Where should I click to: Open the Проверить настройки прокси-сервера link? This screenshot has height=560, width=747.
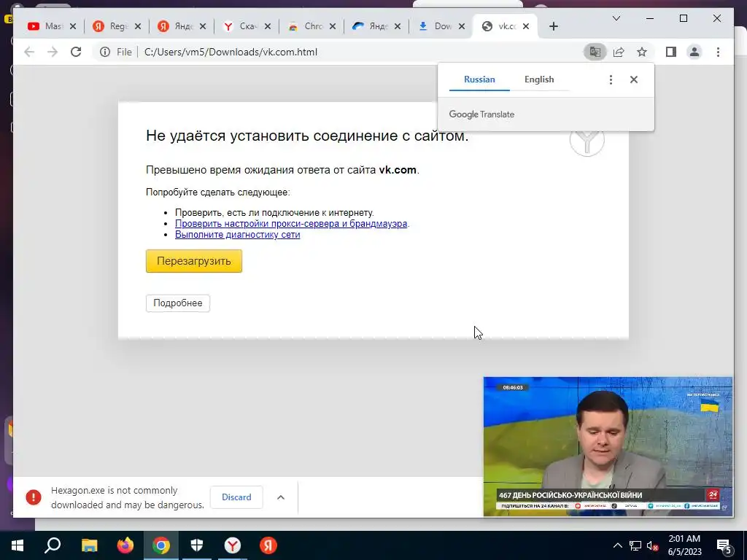tap(291, 223)
